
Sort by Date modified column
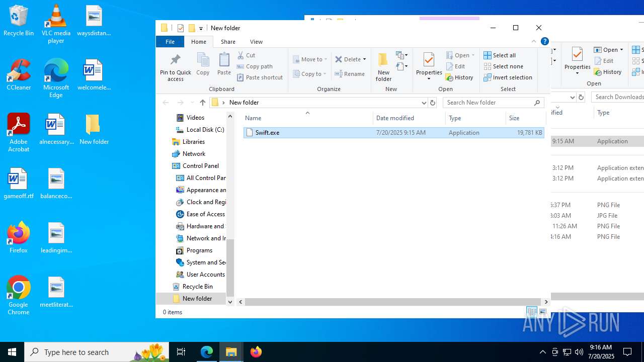[x=409, y=118]
